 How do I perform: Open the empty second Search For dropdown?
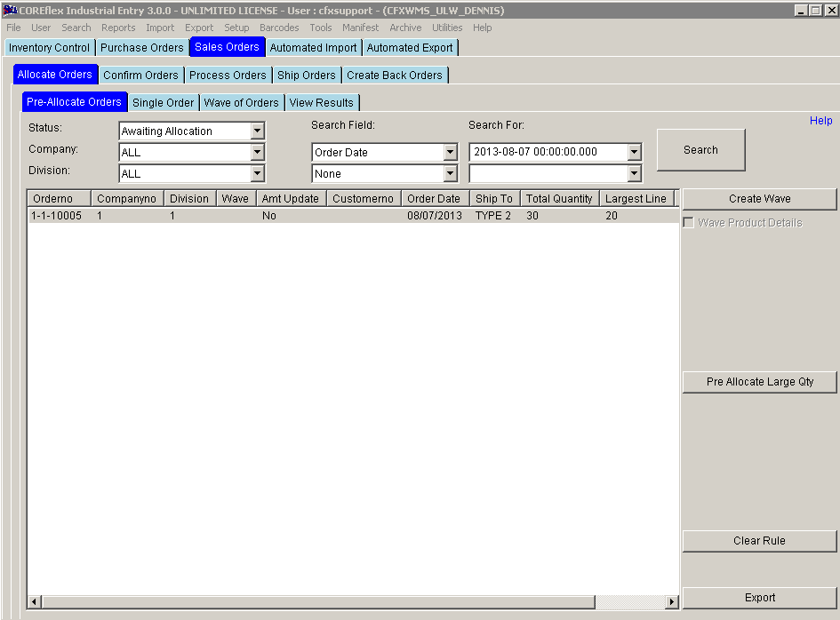[635, 173]
